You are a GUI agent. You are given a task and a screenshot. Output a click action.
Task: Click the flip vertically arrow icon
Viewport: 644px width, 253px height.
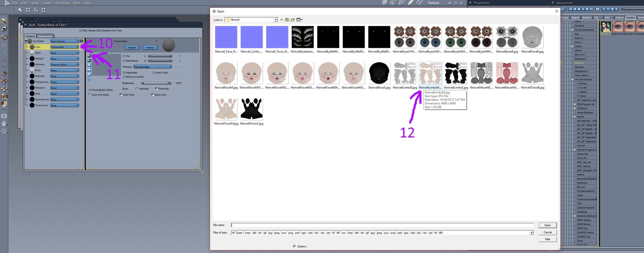[89, 65]
